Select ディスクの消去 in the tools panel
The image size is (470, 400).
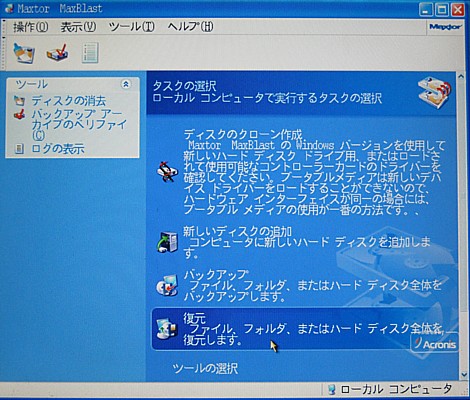pyautogui.click(x=69, y=101)
